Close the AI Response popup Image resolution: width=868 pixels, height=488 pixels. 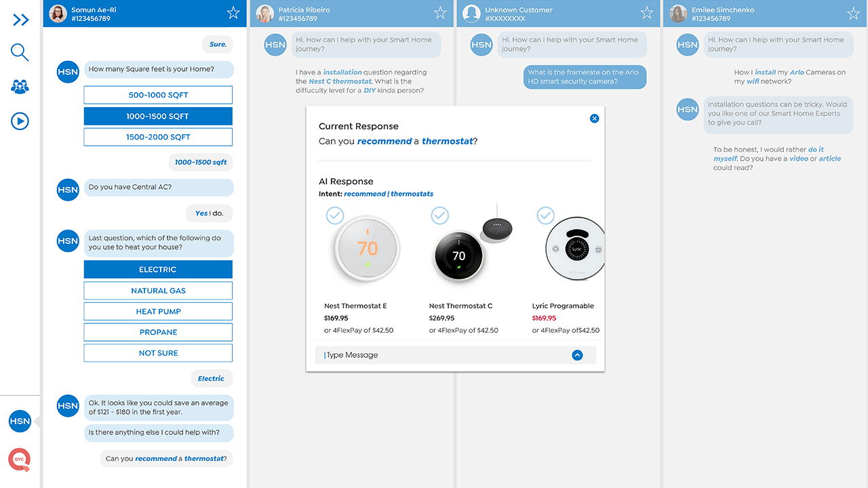(x=595, y=119)
